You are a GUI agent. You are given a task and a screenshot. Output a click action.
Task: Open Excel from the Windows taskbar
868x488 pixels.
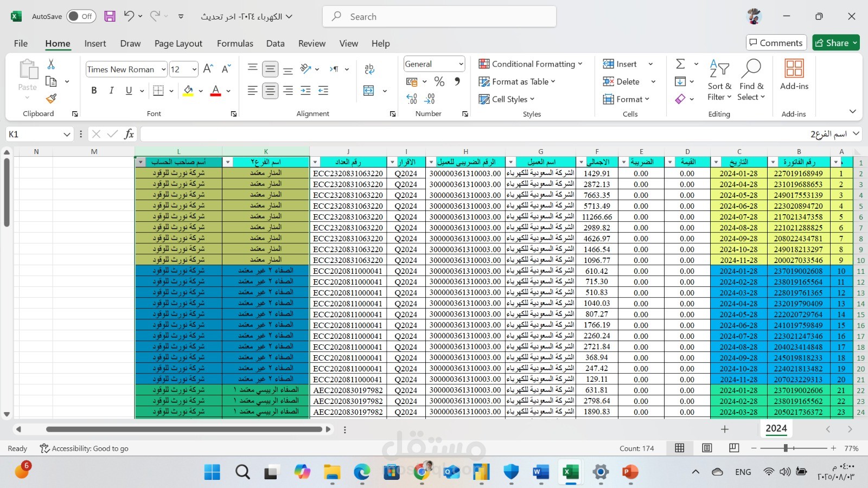pyautogui.click(x=570, y=472)
